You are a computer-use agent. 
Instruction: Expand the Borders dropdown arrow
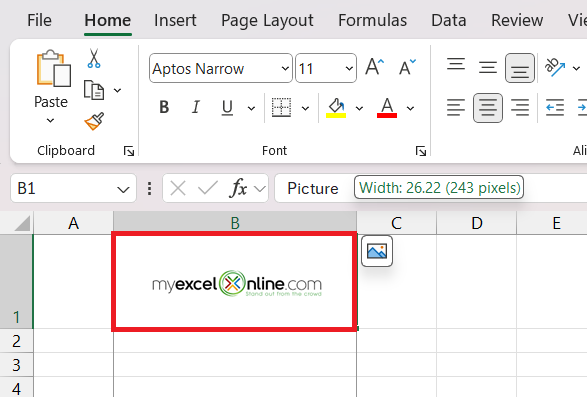(x=305, y=109)
